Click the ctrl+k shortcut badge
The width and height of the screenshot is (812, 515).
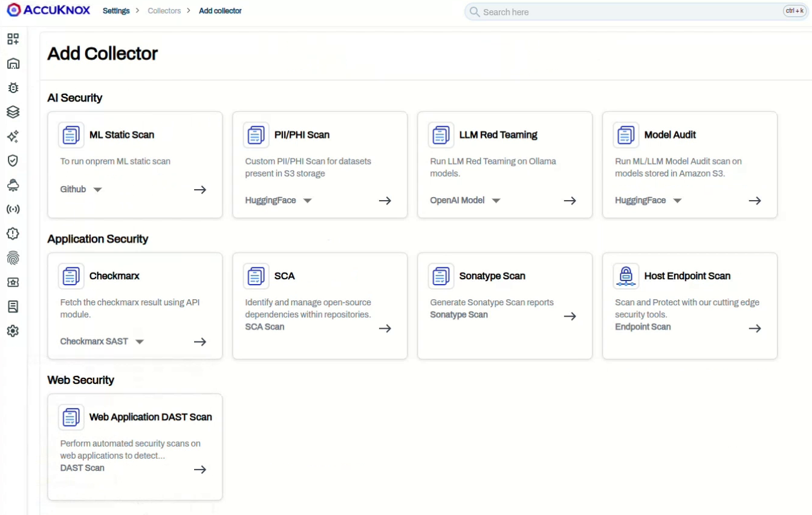[x=794, y=11]
